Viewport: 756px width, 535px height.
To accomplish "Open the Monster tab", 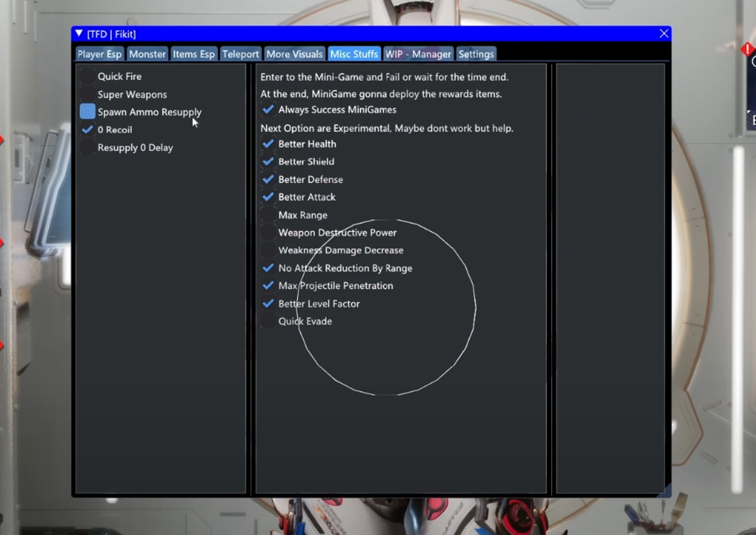I will pyautogui.click(x=147, y=54).
